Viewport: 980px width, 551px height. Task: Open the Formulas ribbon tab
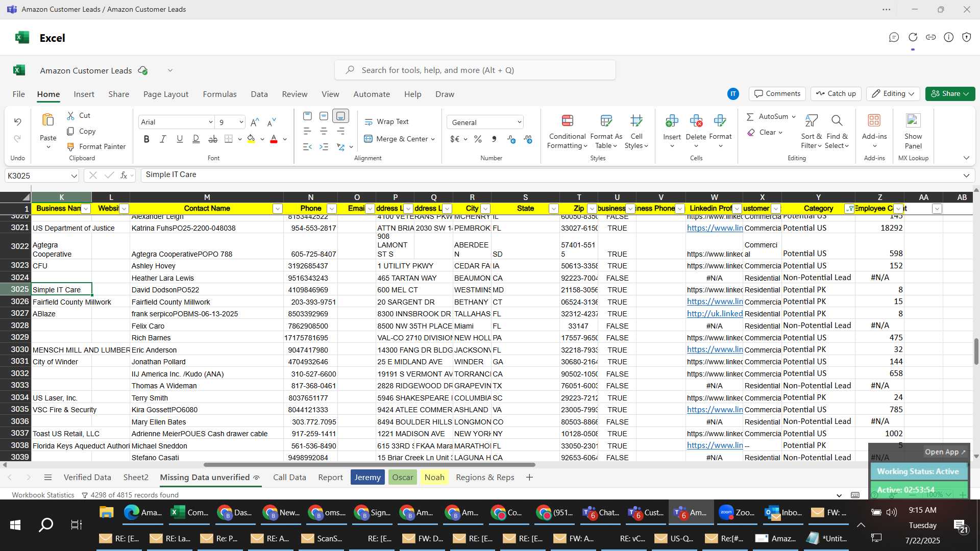point(219,94)
